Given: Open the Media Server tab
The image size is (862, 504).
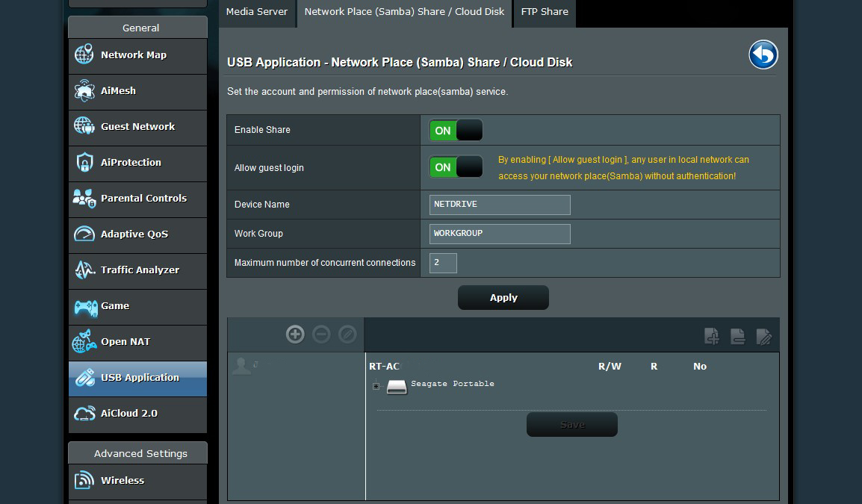Looking at the screenshot, I should [257, 12].
